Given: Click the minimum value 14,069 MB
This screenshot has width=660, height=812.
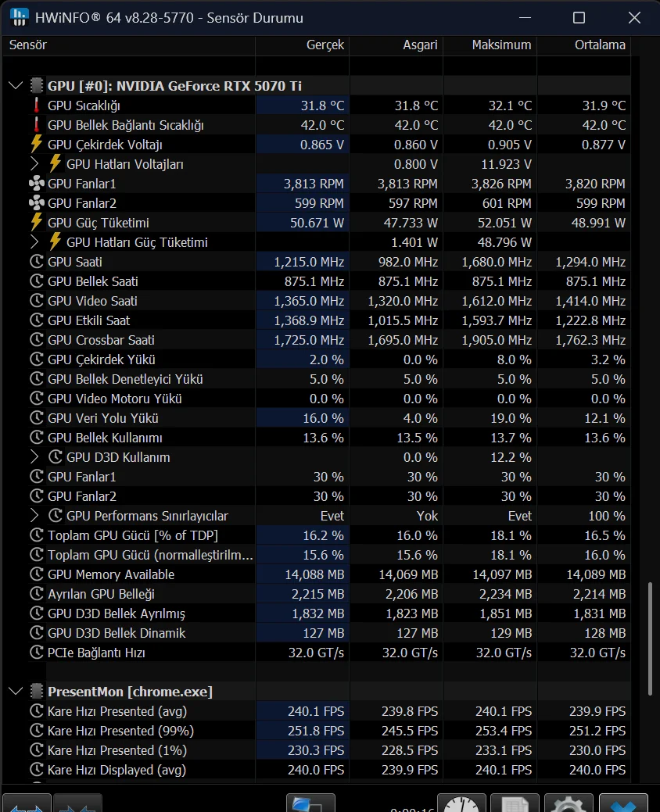Looking at the screenshot, I should click(x=408, y=574).
